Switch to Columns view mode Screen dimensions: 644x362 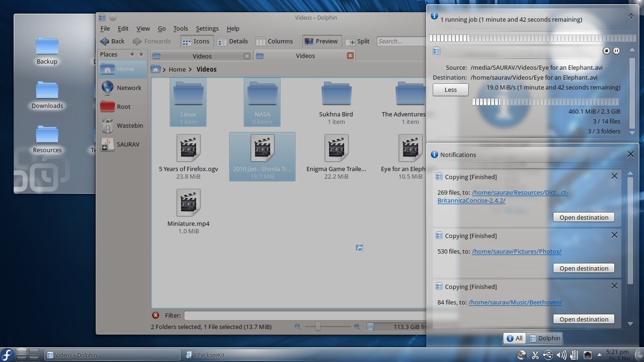click(x=274, y=41)
